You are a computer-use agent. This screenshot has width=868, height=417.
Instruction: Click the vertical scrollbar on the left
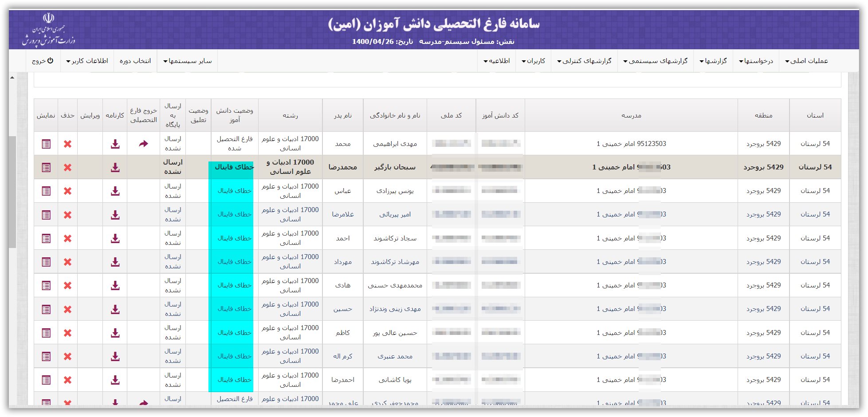(12, 192)
